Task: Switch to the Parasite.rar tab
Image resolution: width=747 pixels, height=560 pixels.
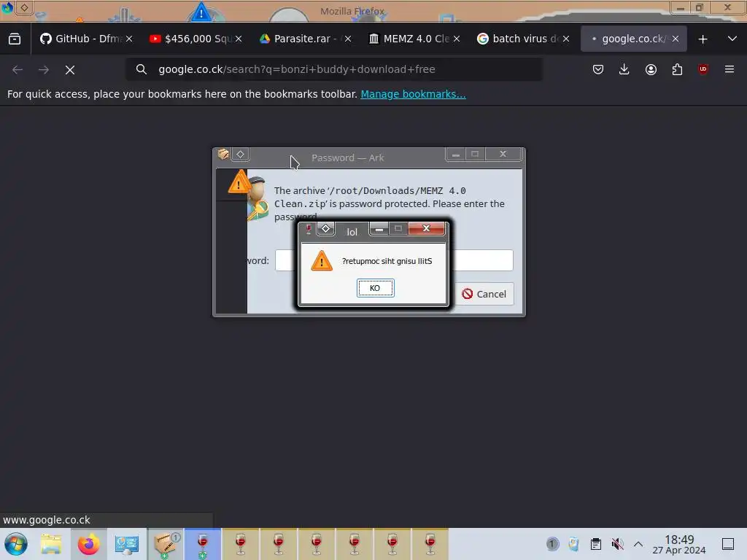Action: coord(298,39)
